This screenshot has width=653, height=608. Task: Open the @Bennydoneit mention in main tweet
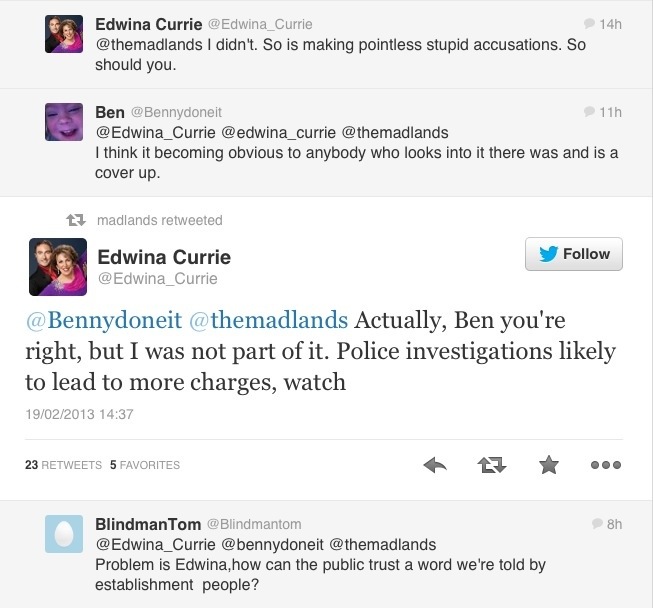tap(104, 320)
